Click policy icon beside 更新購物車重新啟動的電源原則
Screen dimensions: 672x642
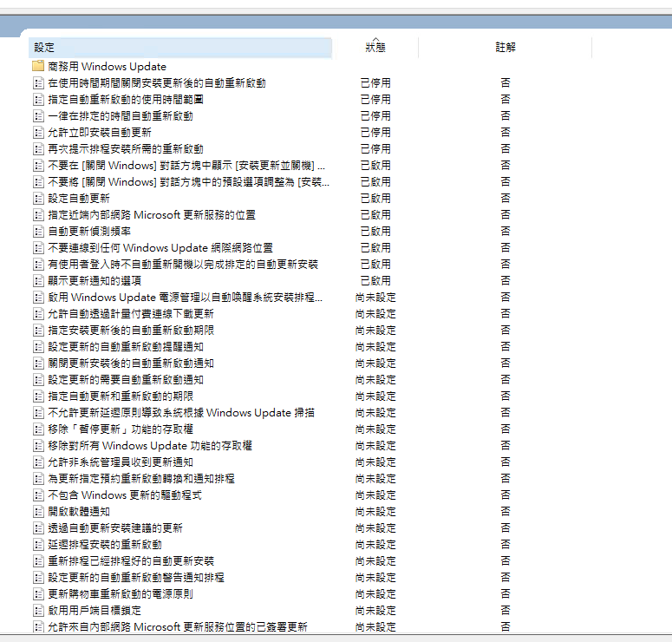(x=38, y=594)
